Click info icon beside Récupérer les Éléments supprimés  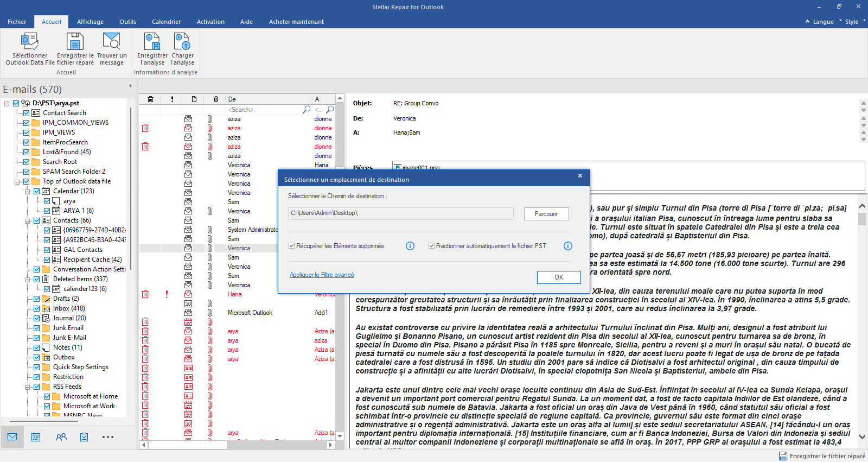click(410, 246)
